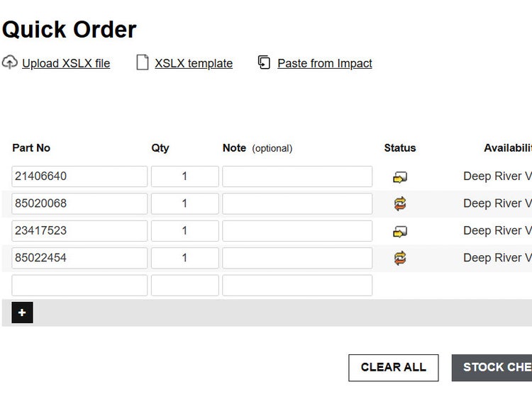This screenshot has width=532, height=399.
Task: Click the empty Qty field in last row
Action: coord(184,285)
